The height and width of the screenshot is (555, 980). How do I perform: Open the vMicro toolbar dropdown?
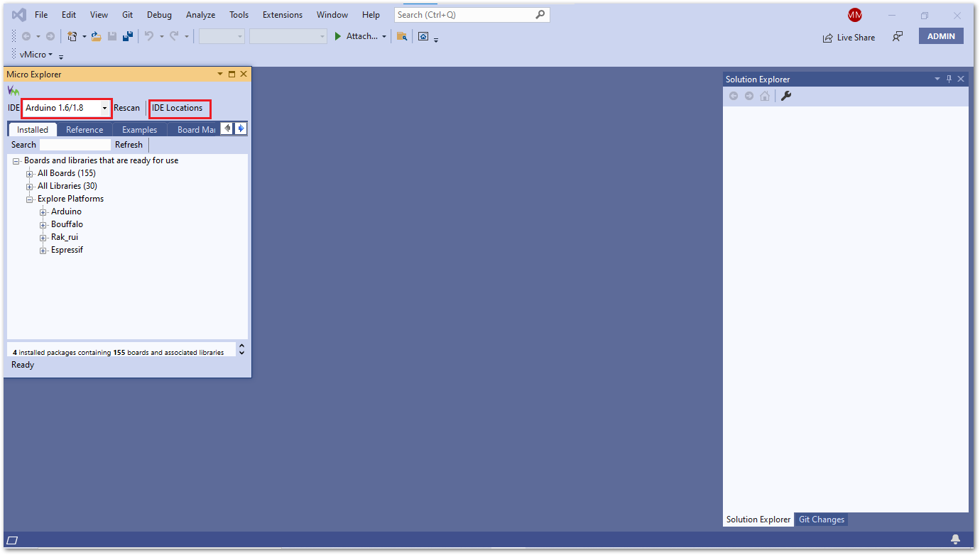point(50,55)
